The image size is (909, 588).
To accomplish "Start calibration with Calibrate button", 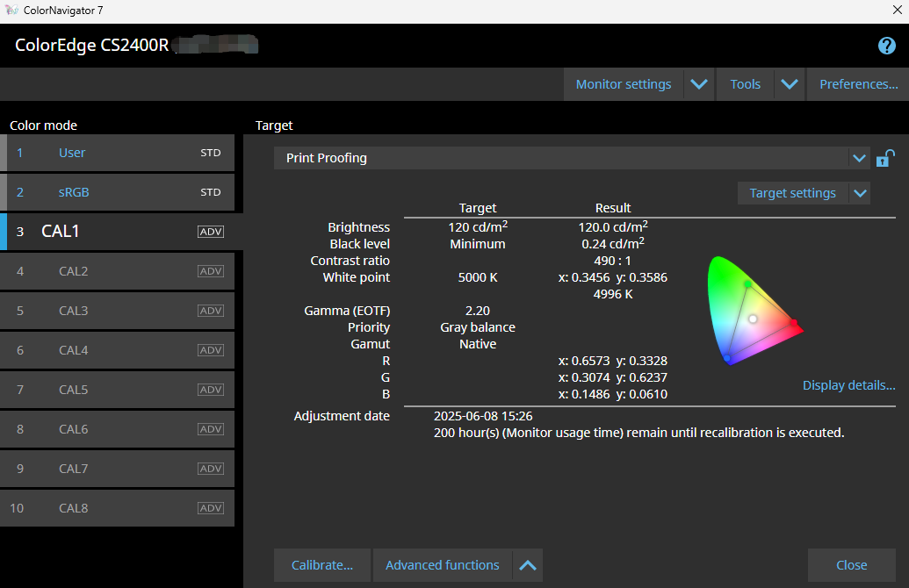I will pyautogui.click(x=321, y=565).
